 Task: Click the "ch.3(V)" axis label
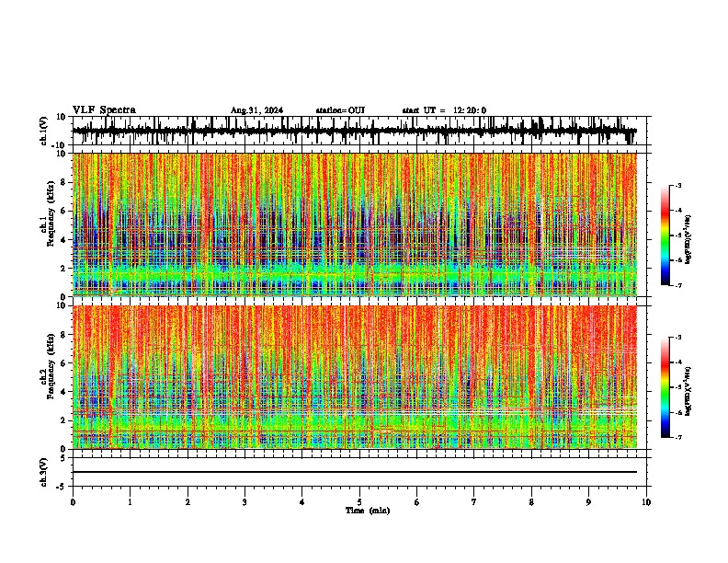click(x=44, y=472)
